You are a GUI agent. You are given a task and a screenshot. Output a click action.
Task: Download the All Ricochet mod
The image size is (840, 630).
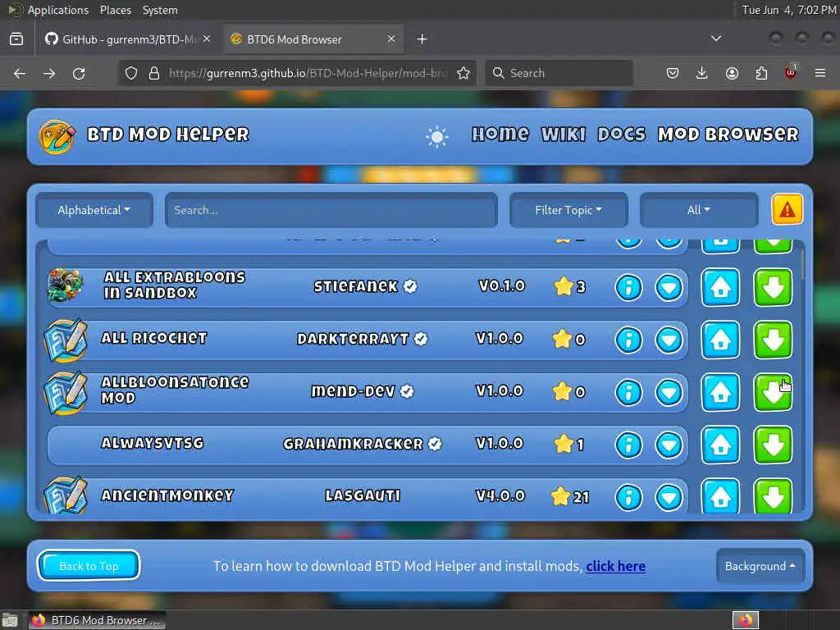773,340
